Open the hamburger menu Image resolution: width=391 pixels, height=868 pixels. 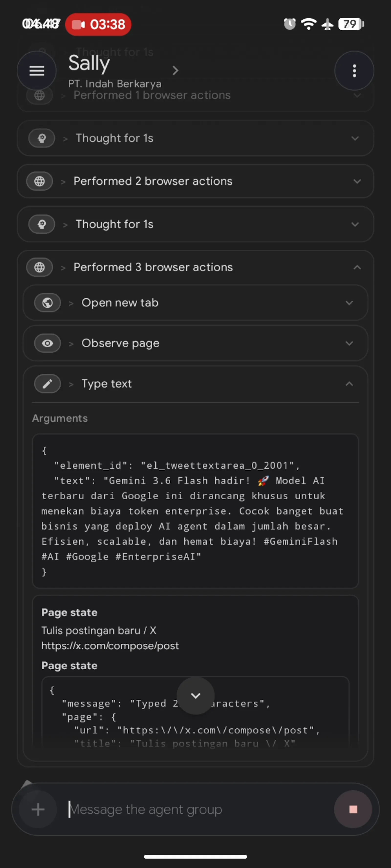pyautogui.click(x=37, y=71)
